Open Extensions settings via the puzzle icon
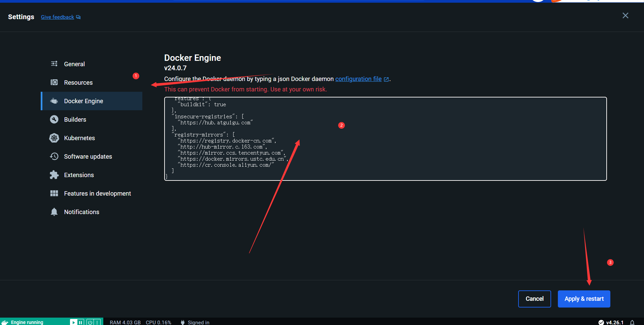Image resolution: width=644 pixels, height=325 pixels. pos(54,175)
